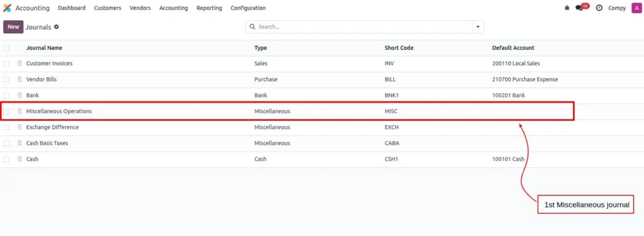This screenshot has height=236, width=644.
Task: Open the Journals gear actions menu
Action: [x=57, y=26]
